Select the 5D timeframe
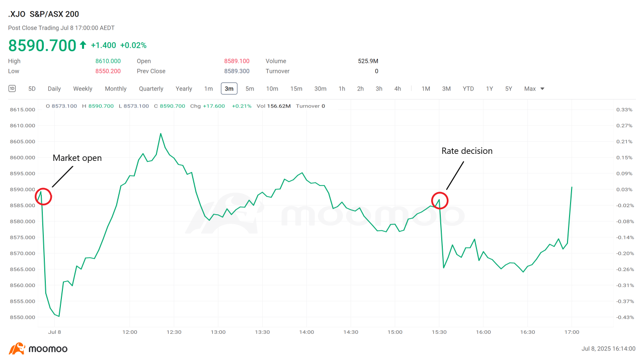 coord(32,88)
